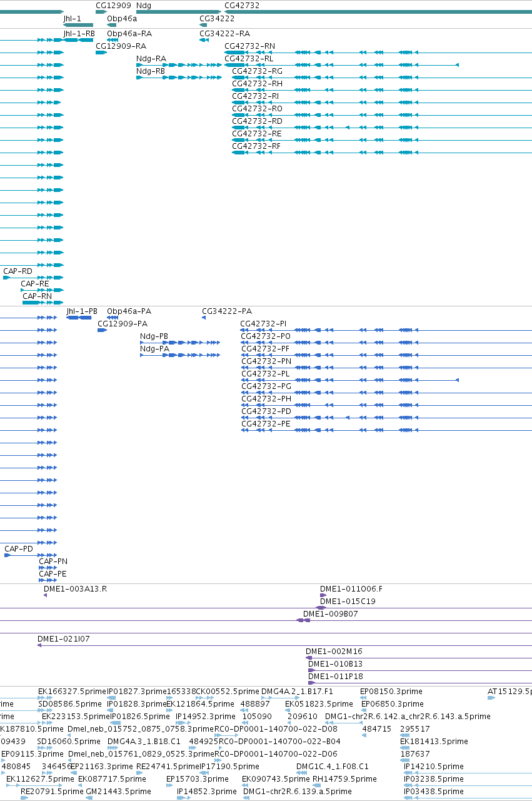Select the Jhl-1 gene label
Image resolution: width=532 pixels, height=801 pixels.
tap(72, 19)
